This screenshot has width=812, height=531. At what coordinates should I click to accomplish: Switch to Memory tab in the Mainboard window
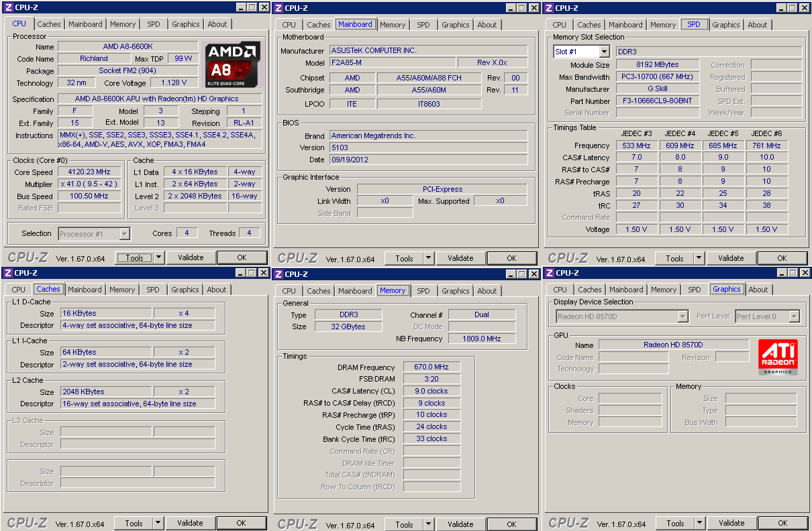coord(393,25)
